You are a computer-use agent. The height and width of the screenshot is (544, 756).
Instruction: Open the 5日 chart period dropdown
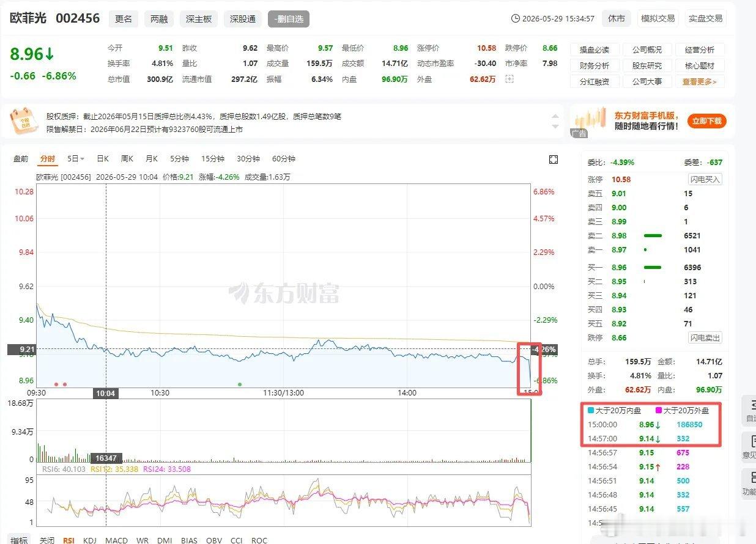76,159
